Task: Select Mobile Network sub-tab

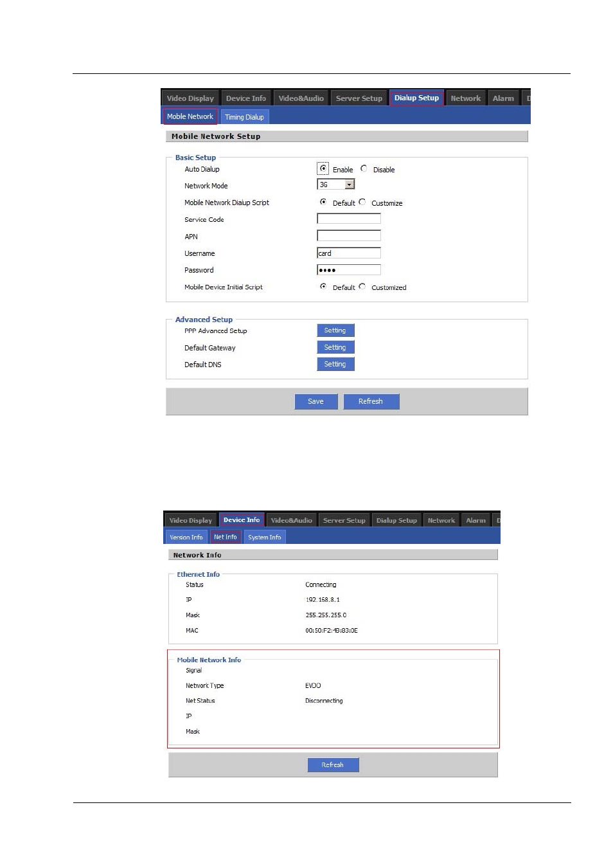Action: coord(190,116)
